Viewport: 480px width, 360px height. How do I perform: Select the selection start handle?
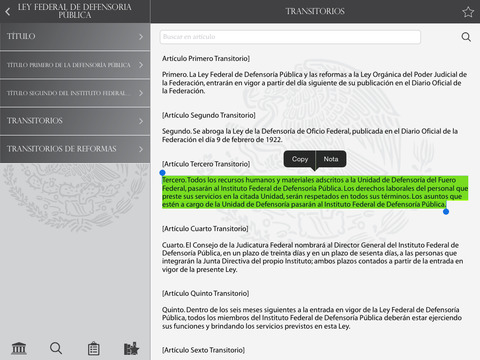(x=162, y=173)
